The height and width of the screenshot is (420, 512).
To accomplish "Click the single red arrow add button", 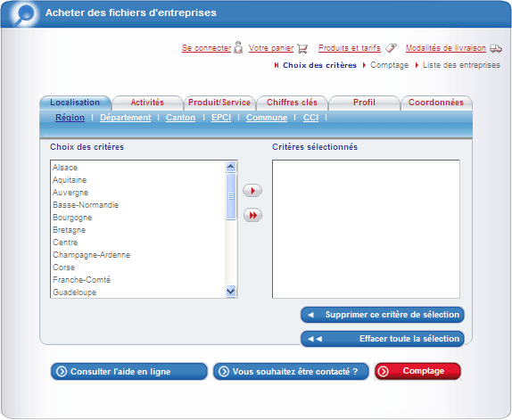I will [x=252, y=191].
